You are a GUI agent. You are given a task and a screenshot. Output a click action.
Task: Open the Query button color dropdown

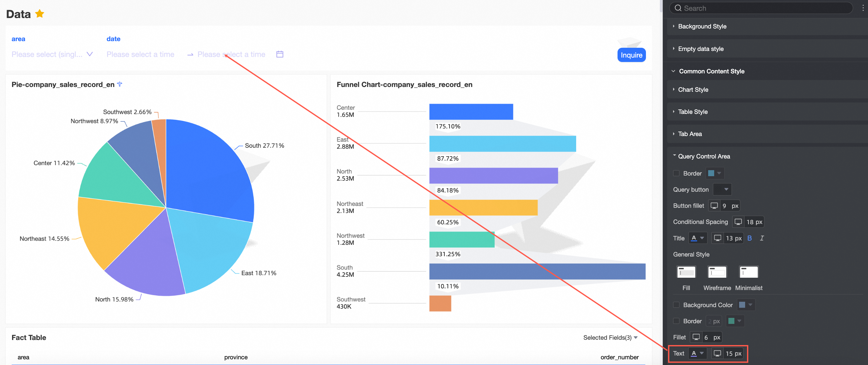coord(722,189)
